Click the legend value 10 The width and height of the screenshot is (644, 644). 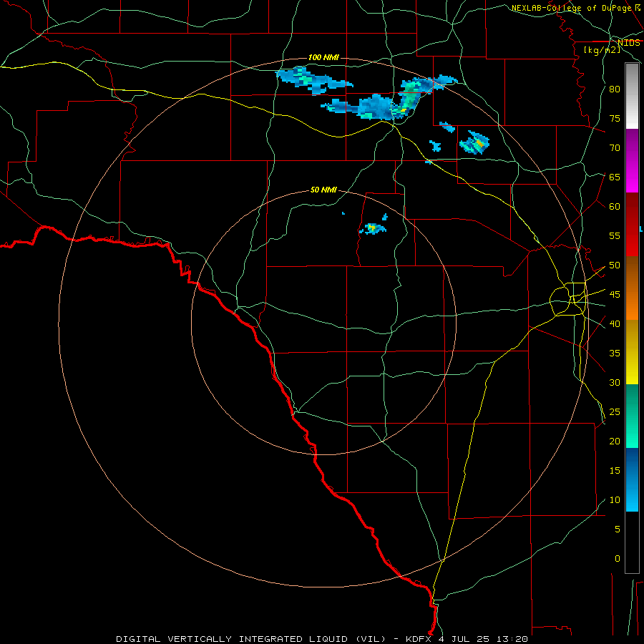[615, 500]
